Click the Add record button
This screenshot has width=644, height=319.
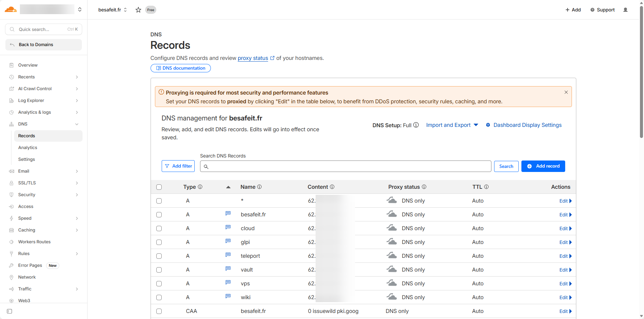(543, 166)
